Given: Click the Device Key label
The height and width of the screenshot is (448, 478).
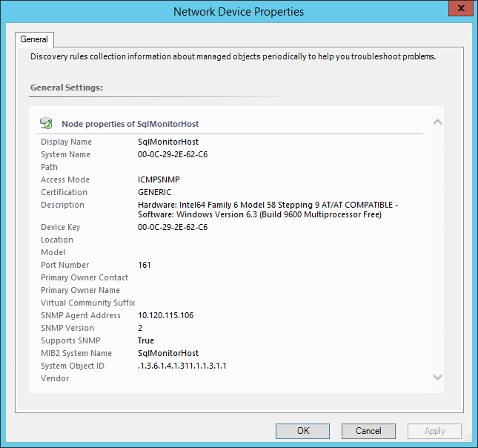Looking at the screenshot, I should [60, 227].
